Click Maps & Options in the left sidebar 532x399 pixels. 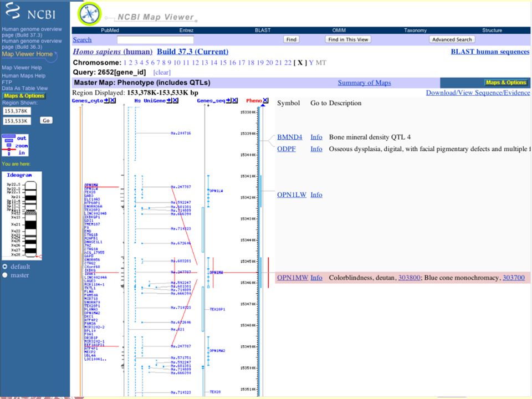point(24,96)
